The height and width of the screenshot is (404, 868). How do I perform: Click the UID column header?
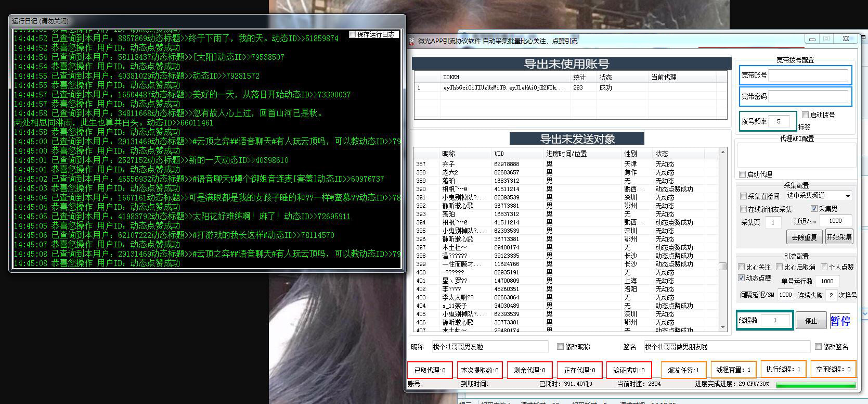click(x=499, y=154)
